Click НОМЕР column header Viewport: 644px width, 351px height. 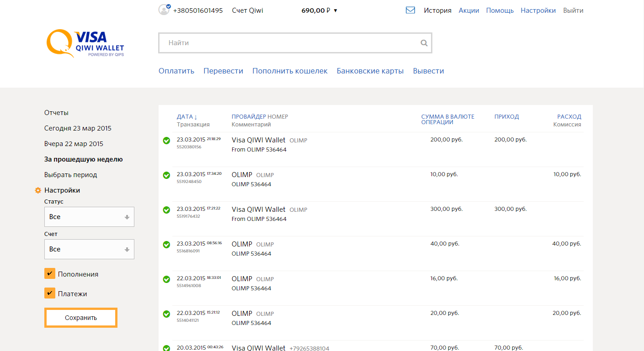click(x=278, y=116)
